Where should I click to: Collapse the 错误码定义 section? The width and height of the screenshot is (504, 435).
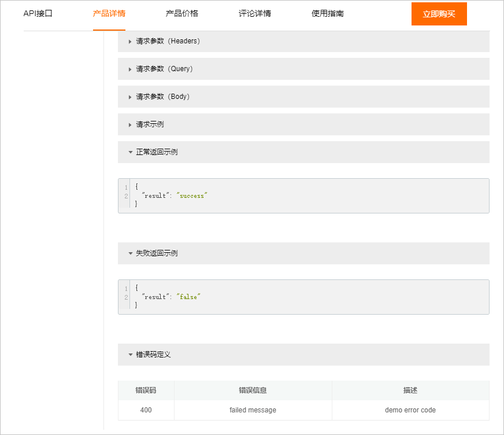point(303,355)
